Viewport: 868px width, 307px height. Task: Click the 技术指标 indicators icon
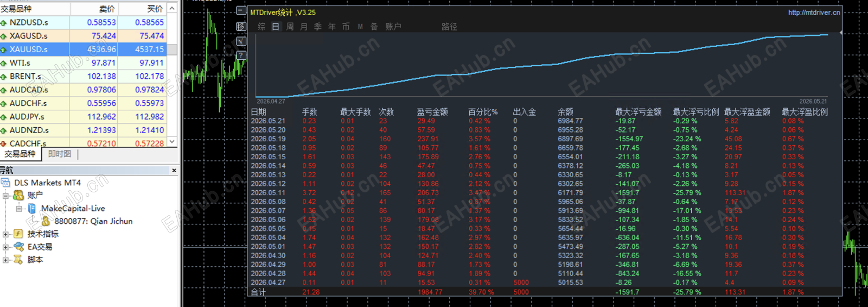(x=18, y=234)
